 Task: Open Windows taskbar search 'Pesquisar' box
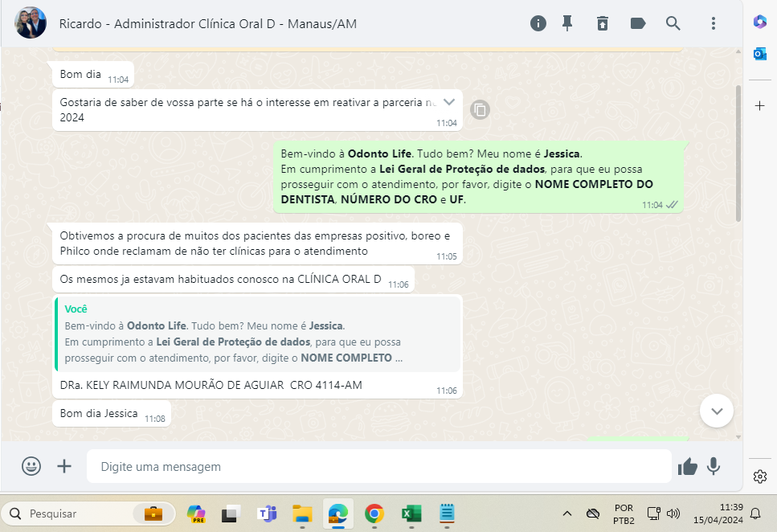[x=88, y=514]
